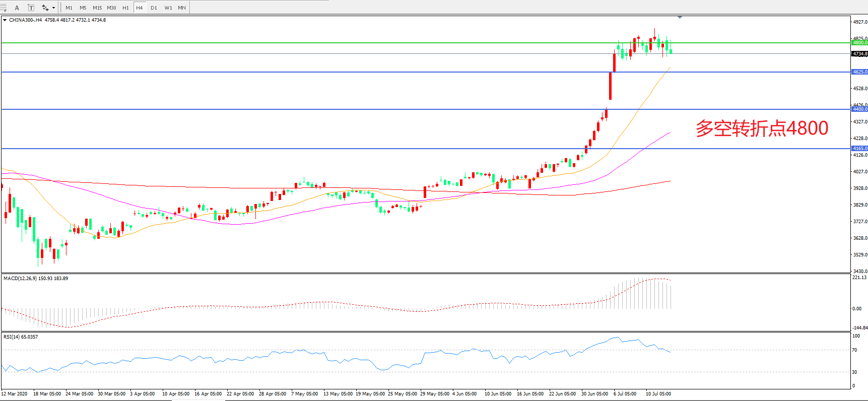Screen dimensions: 868x401
Task: Switch to the M15 timeframe
Action: [x=97, y=8]
